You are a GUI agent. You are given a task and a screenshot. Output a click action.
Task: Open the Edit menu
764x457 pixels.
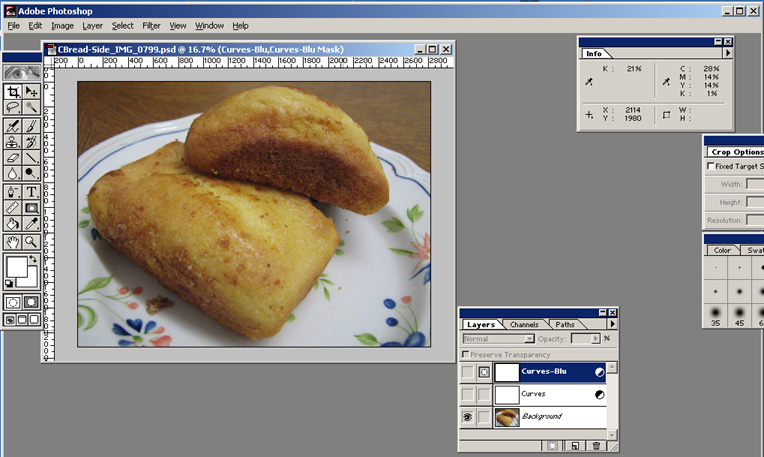(35, 26)
